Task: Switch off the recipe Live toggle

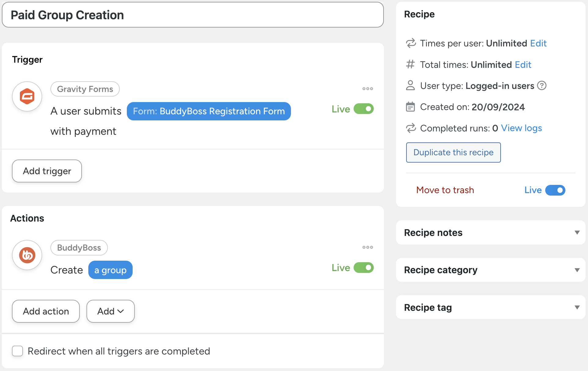Action: 555,190
